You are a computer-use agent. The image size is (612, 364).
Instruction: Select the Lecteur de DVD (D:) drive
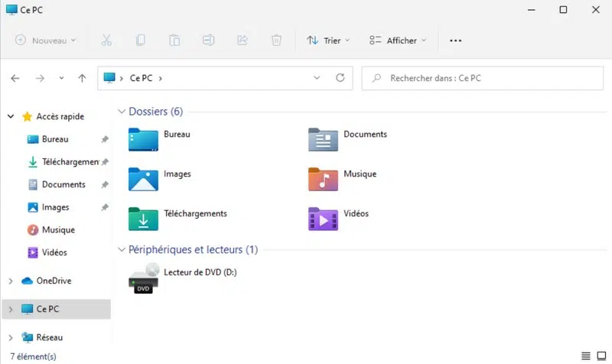(x=183, y=278)
